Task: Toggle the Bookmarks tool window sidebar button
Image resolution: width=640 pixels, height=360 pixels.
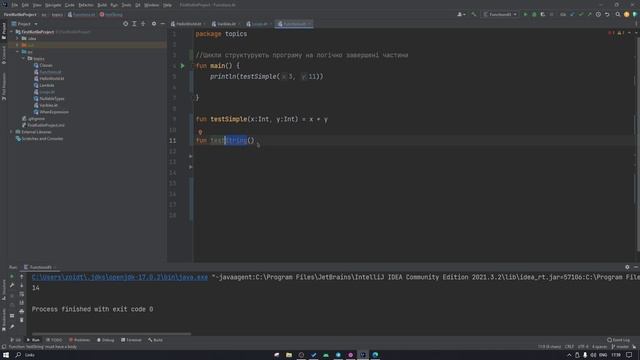Action: pyautogui.click(x=4, y=320)
